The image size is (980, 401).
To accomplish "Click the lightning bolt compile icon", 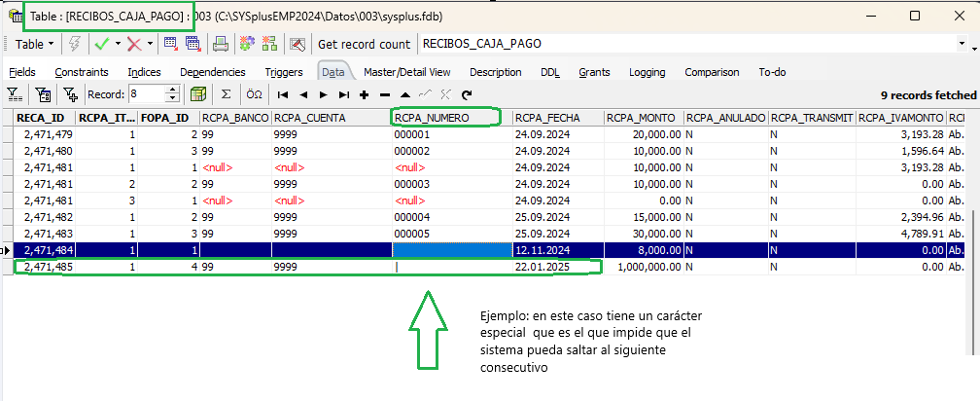I will [x=74, y=44].
